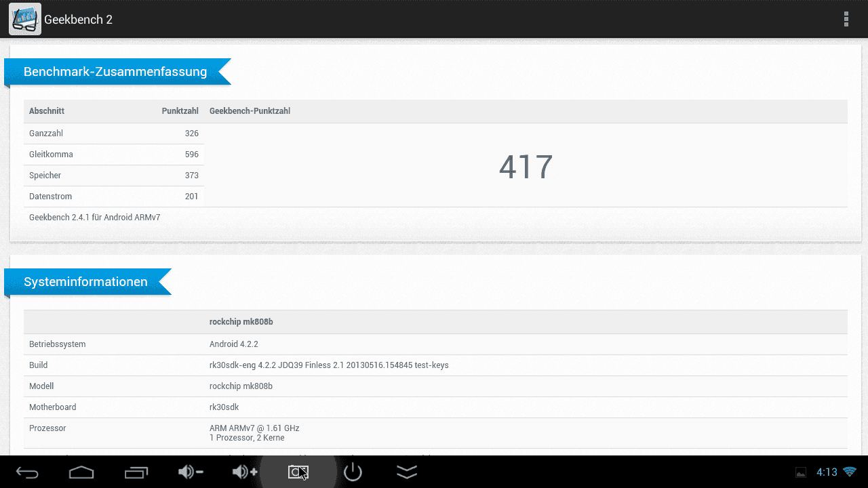
Task: Tap the Geekbench 2 app icon
Action: pyautogui.click(x=24, y=19)
